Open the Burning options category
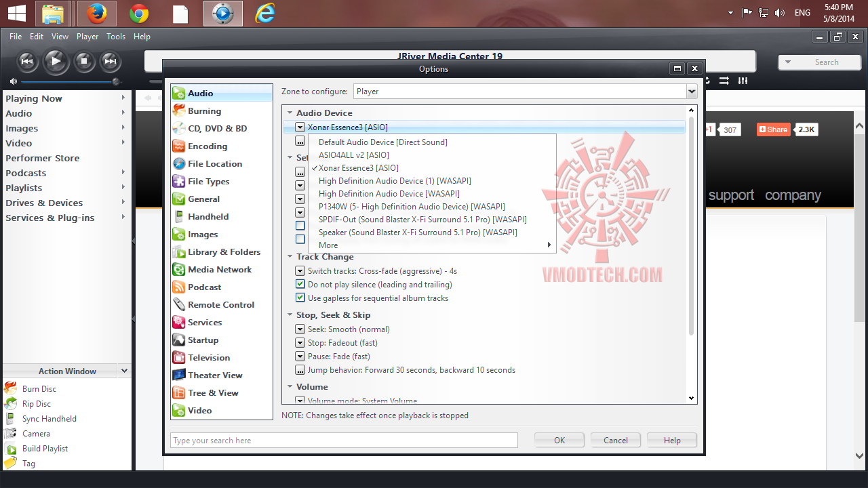The image size is (868, 488). [x=204, y=110]
